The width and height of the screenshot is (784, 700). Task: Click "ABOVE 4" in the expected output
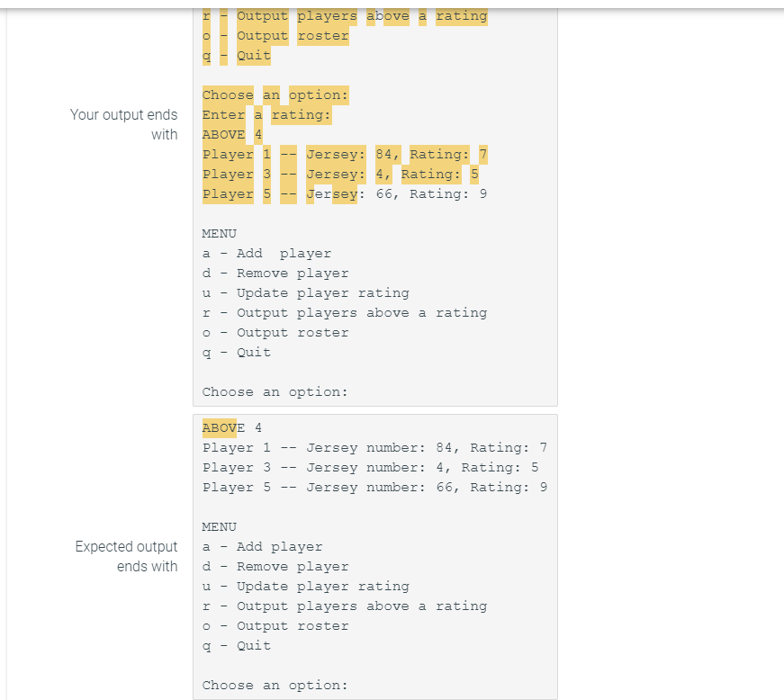point(232,428)
